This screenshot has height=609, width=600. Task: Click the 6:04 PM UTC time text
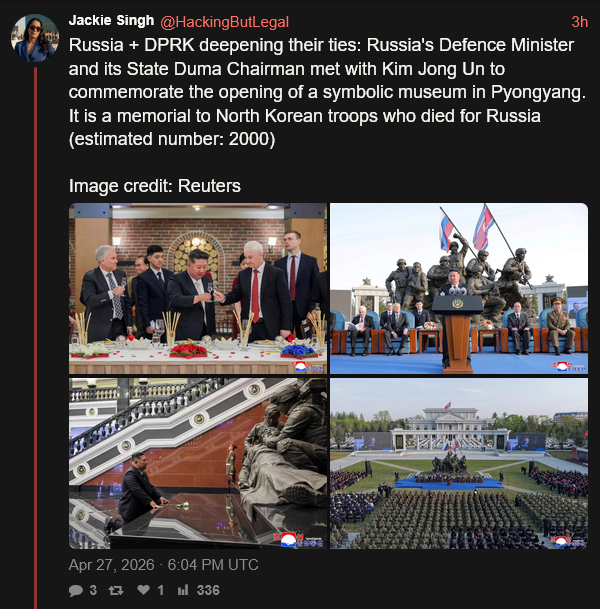pos(213,565)
